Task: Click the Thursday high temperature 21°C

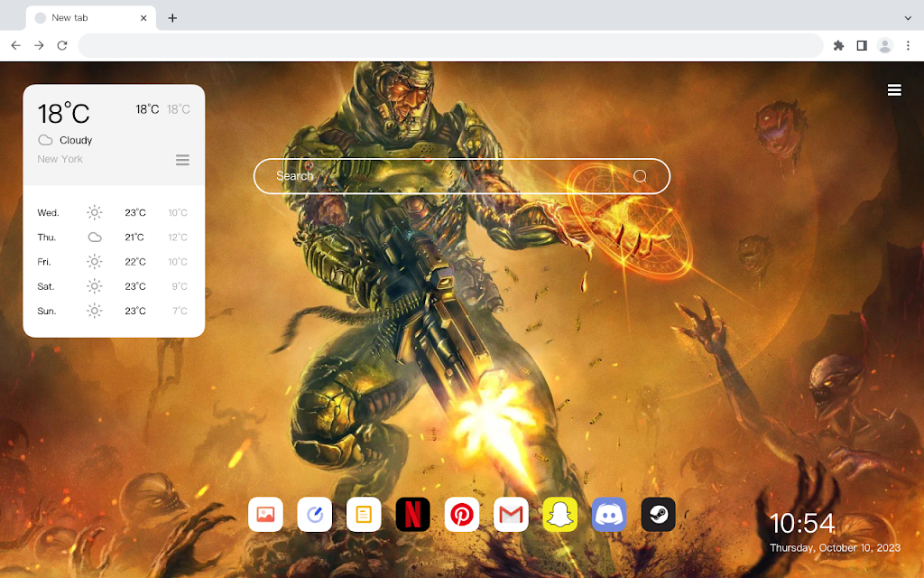Action: coord(134,238)
